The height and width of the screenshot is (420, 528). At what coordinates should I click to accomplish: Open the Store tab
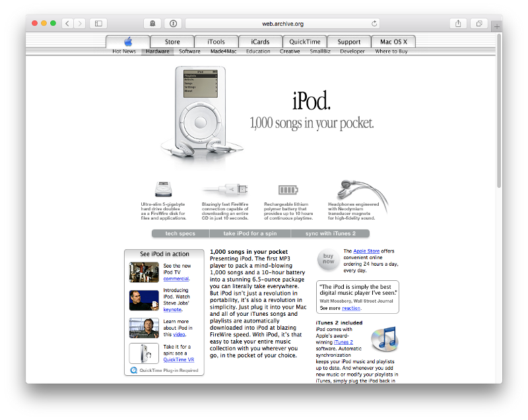coord(172,42)
